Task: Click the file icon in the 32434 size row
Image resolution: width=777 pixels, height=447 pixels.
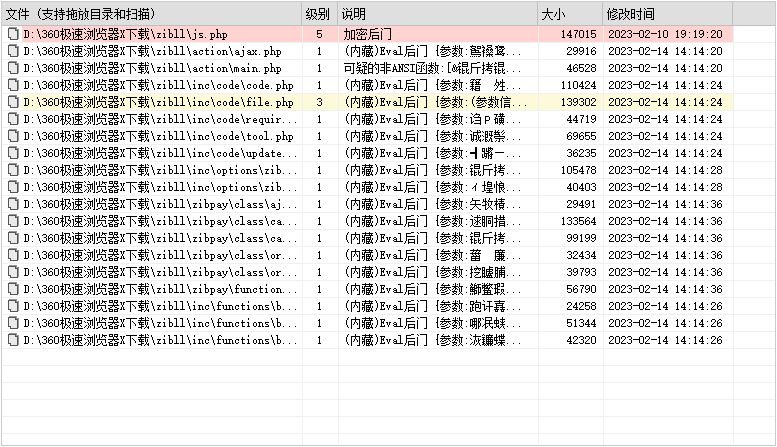Action: tap(13, 255)
